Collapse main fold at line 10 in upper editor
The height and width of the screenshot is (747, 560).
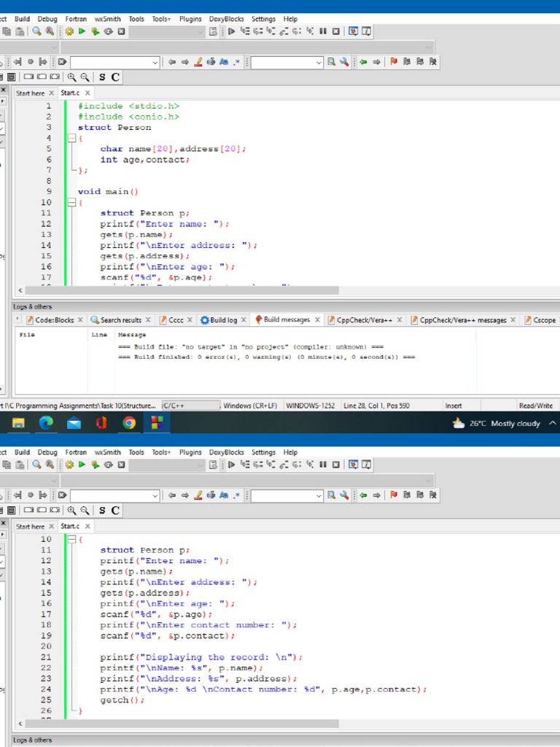[x=71, y=203]
